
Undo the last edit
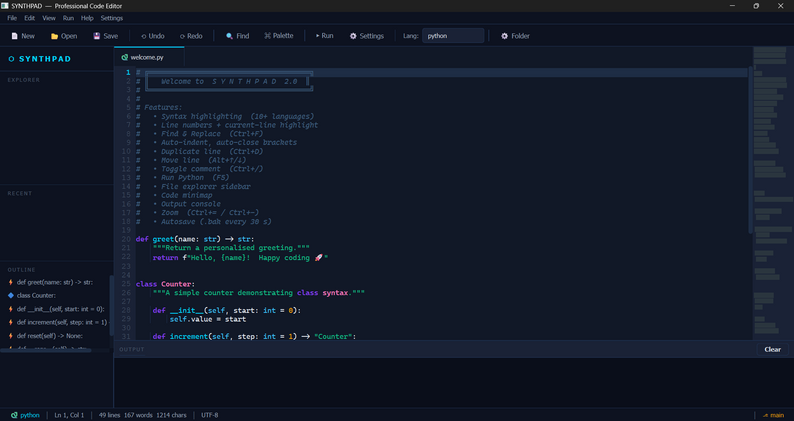(x=152, y=36)
